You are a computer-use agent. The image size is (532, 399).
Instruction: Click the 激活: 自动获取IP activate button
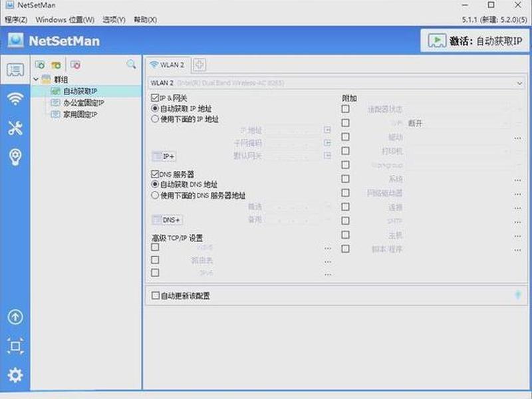(x=474, y=41)
